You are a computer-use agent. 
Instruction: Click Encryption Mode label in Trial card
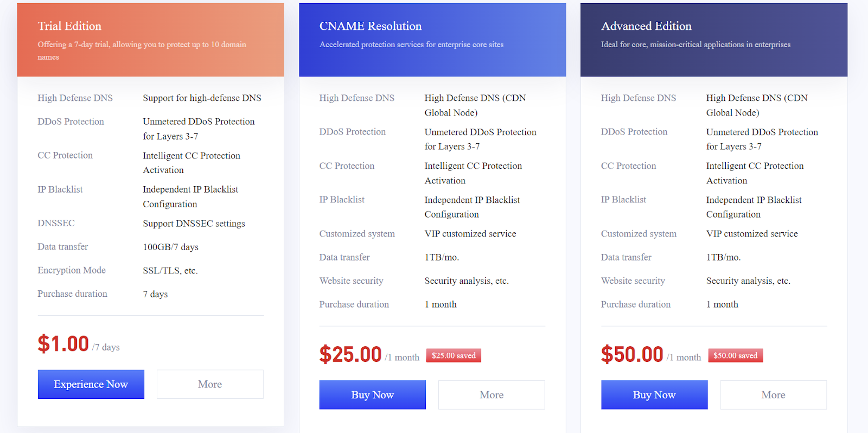tap(72, 270)
